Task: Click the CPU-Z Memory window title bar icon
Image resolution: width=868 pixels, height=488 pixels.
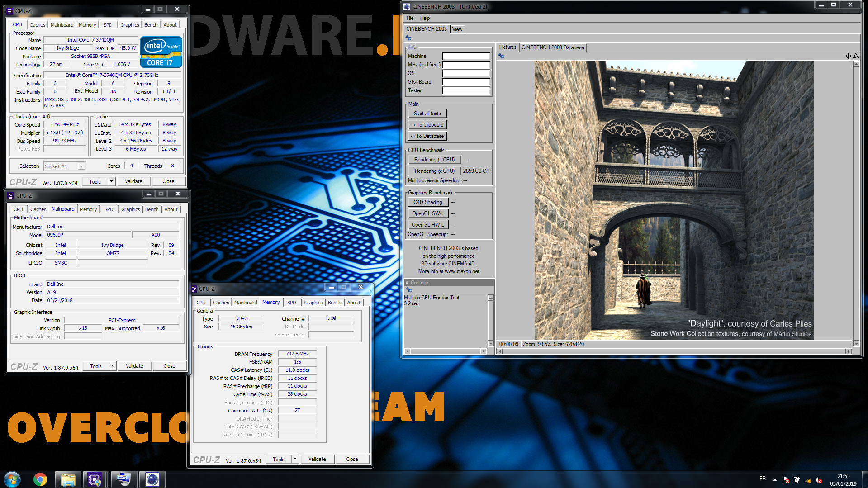Action: [194, 289]
